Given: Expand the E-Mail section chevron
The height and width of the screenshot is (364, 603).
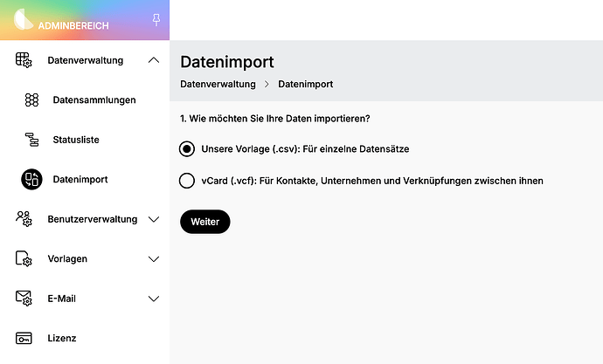Looking at the screenshot, I should pos(154,299).
